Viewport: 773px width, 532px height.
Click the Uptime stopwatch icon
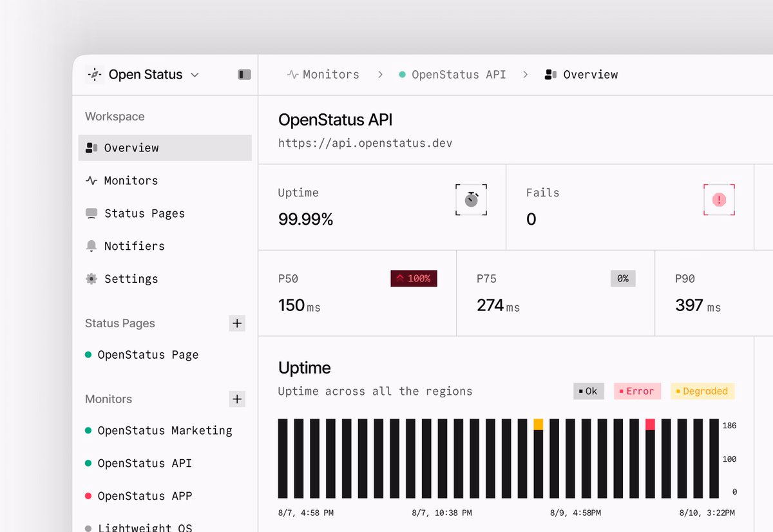[x=472, y=200]
